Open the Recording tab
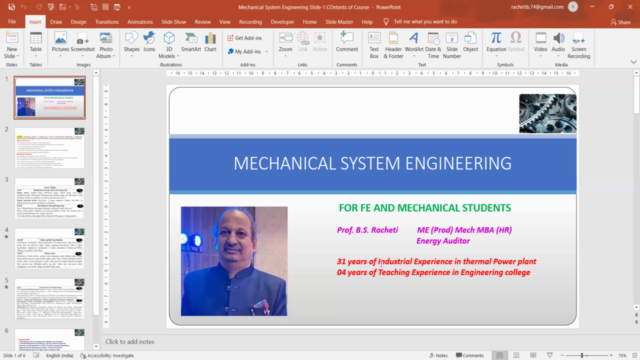Viewport: 640px width, 360px height. pyautogui.click(x=250, y=22)
